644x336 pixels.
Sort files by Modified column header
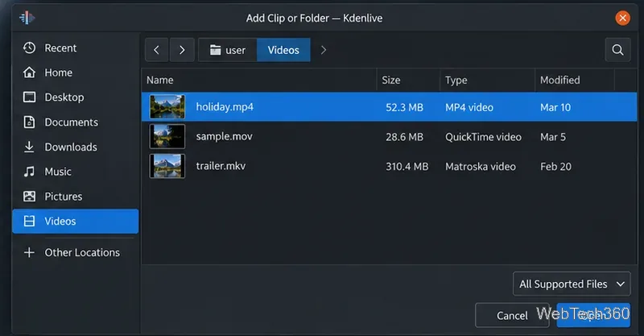(575, 81)
